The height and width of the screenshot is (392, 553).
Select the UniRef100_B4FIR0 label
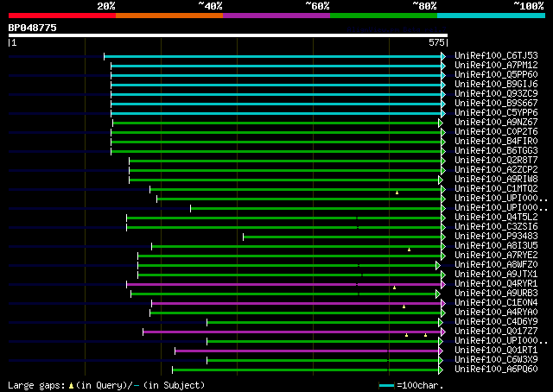pos(496,141)
